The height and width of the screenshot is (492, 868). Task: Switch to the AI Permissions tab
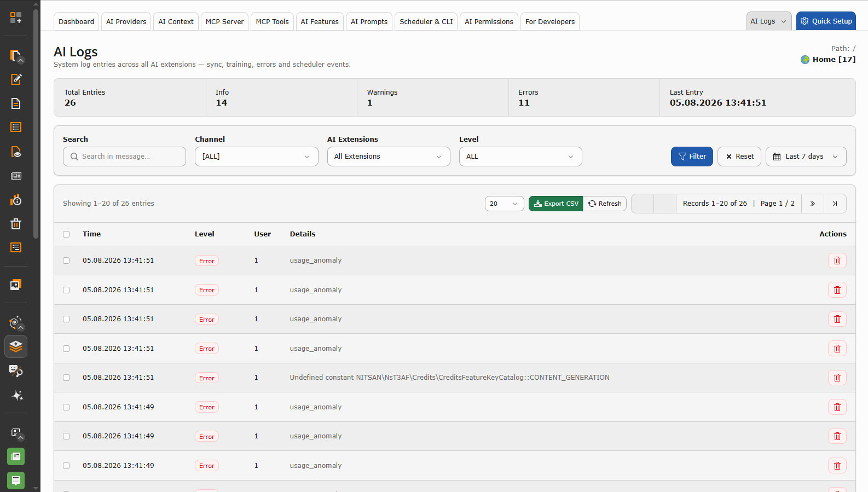tap(489, 22)
